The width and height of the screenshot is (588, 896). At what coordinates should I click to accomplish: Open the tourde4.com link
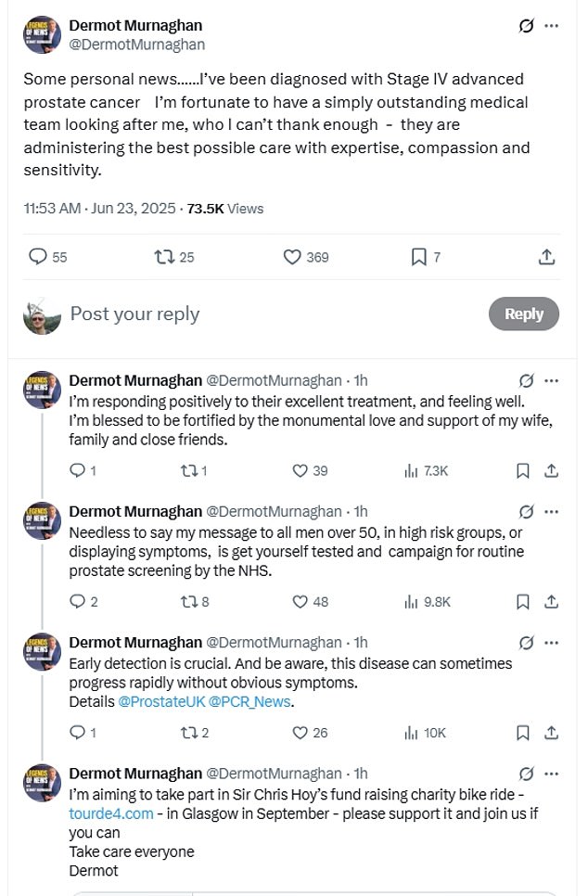(x=110, y=813)
